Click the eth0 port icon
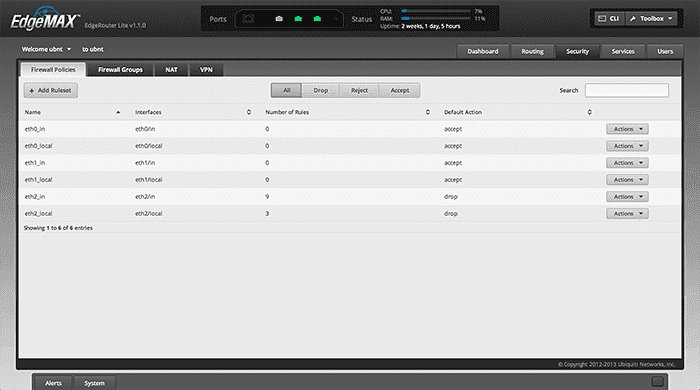The height and width of the screenshot is (390, 700). 279,19
